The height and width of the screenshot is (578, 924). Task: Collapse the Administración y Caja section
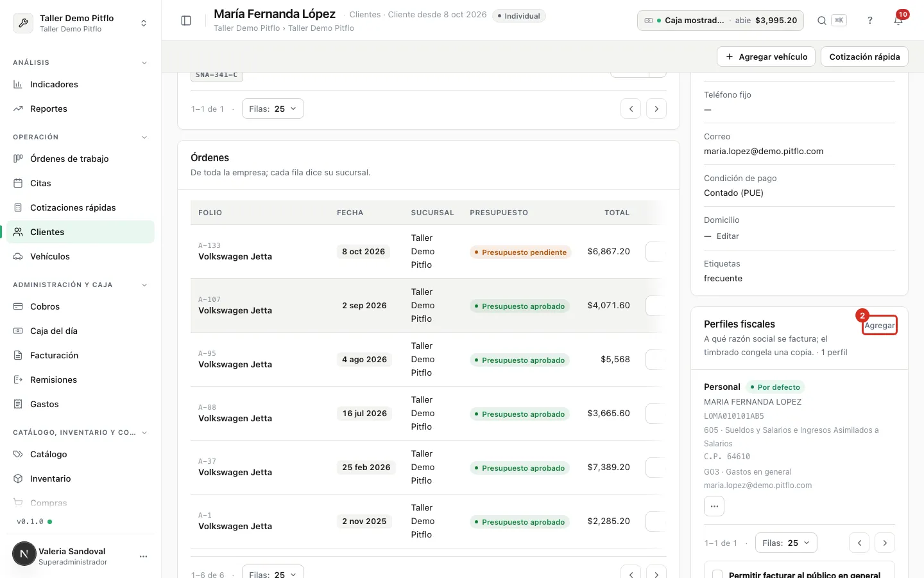coord(144,285)
